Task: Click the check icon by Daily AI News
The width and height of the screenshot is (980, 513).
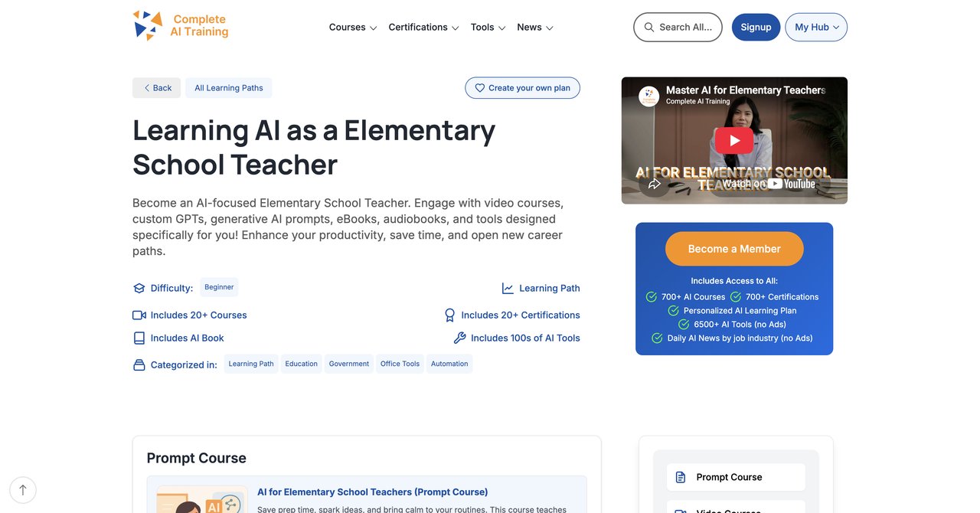Action: click(657, 338)
